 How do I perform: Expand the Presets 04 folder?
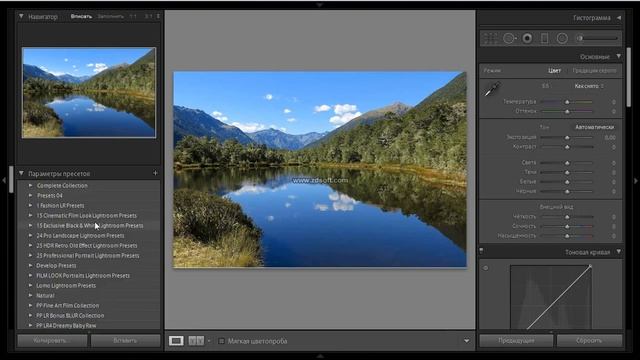pos(31,195)
